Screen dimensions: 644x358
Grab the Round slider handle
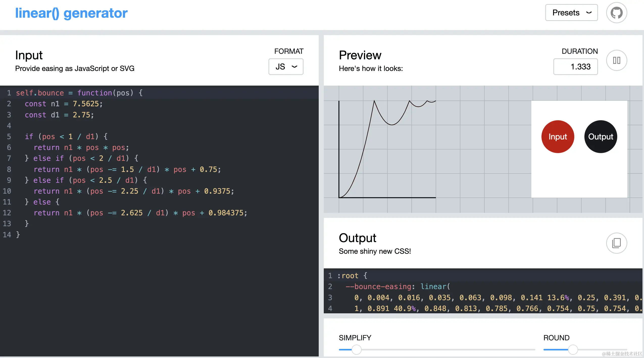(x=573, y=350)
